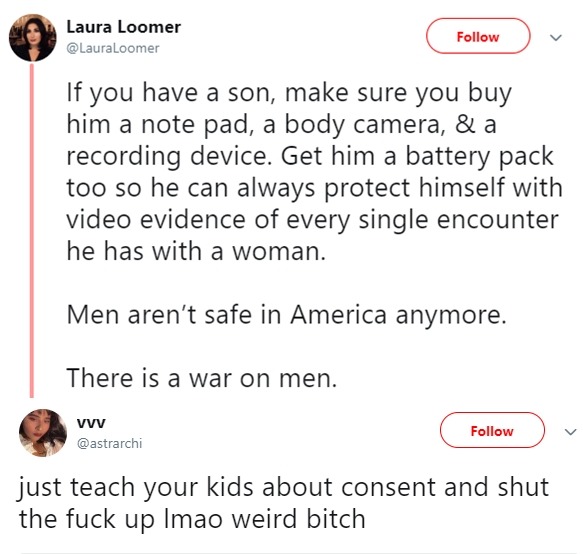Open the @LauraLoomer handle link

[x=113, y=48]
